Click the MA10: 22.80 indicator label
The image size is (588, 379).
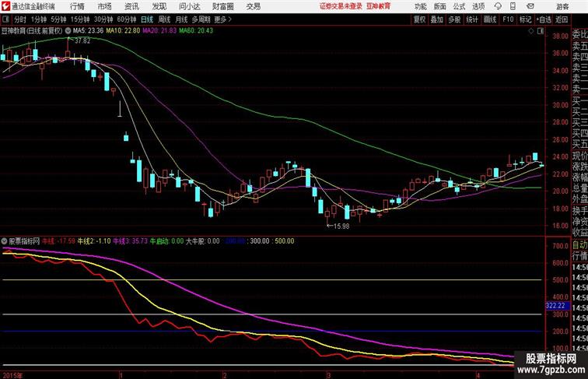click(x=123, y=31)
